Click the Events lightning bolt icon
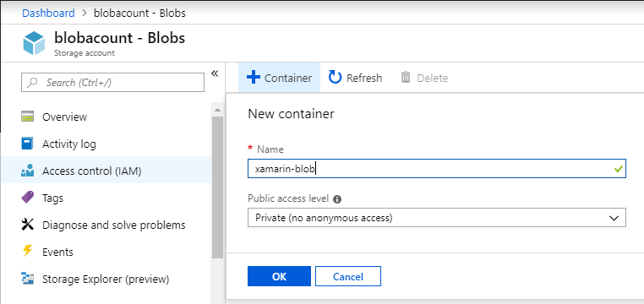The image size is (644, 304). coord(27,251)
